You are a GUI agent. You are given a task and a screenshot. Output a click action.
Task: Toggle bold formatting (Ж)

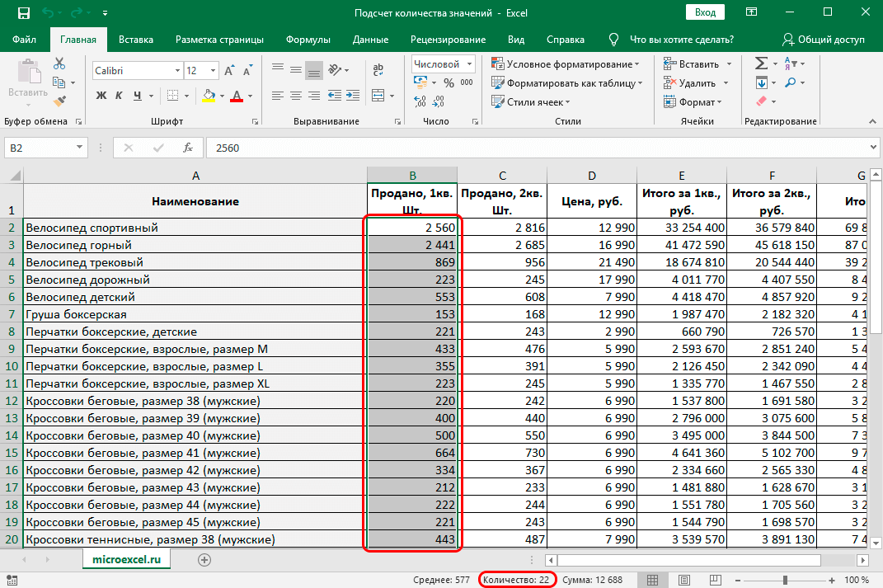coord(101,96)
